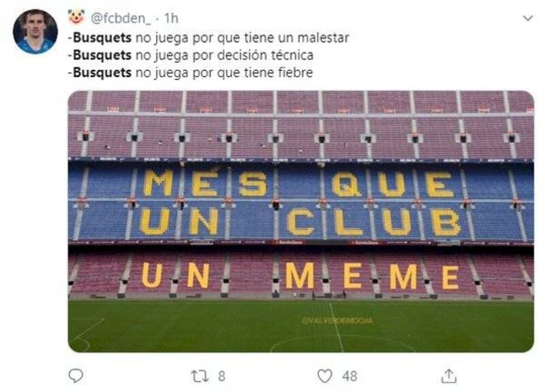Retweet using the retweet arrows icon
This screenshot has height=392, width=545.
(x=200, y=376)
